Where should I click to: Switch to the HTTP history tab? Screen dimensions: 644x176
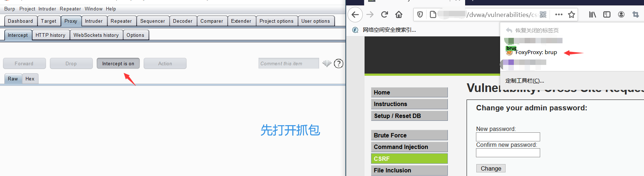point(50,35)
